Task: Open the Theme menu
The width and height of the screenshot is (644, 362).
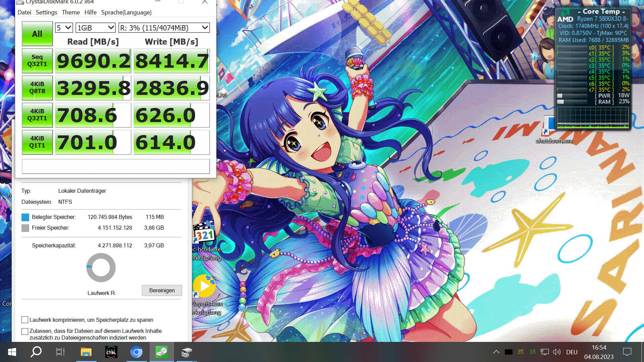Action: [x=71, y=12]
